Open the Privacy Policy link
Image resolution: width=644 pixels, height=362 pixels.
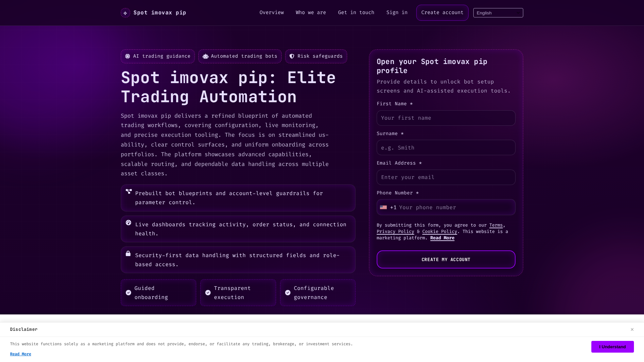[395, 232]
